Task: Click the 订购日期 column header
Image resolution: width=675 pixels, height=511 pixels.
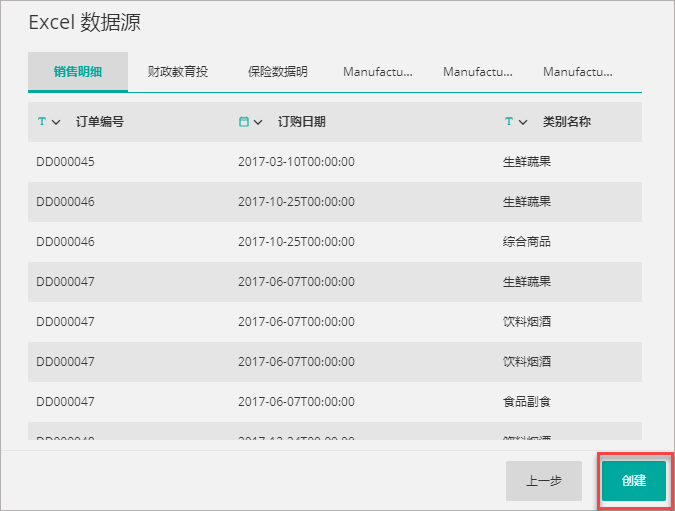Action: click(302, 122)
